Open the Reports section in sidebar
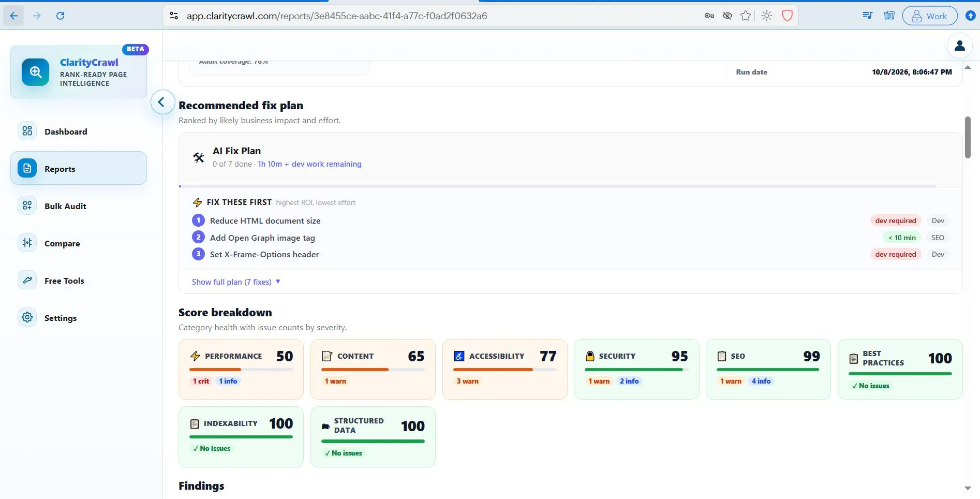Image resolution: width=980 pixels, height=499 pixels. pos(79,168)
